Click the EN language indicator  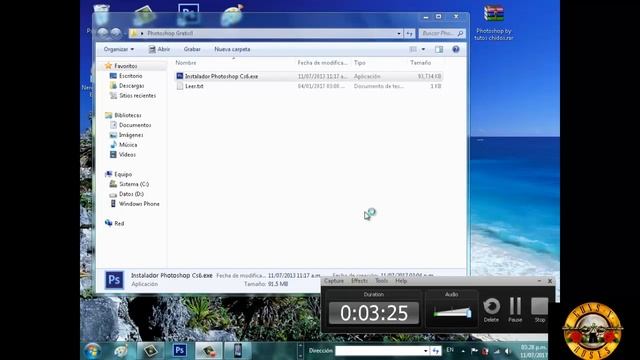(450, 350)
